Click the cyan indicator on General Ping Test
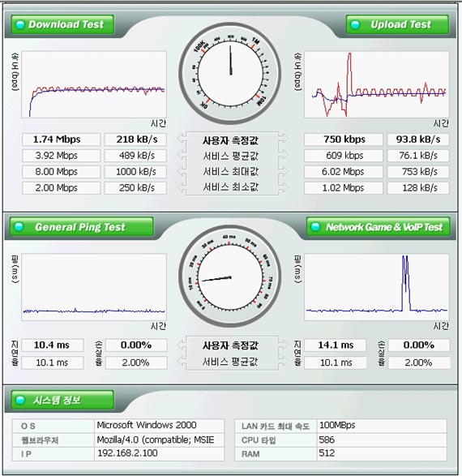This screenshot has height=476, width=462. pos(19,227)
